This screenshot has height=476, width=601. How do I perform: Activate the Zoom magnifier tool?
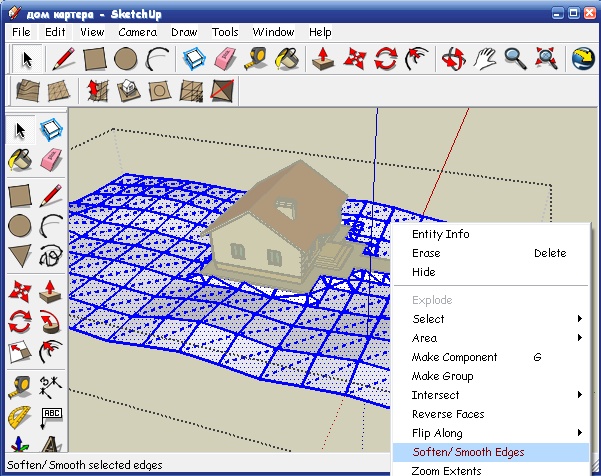click(516, 59)
